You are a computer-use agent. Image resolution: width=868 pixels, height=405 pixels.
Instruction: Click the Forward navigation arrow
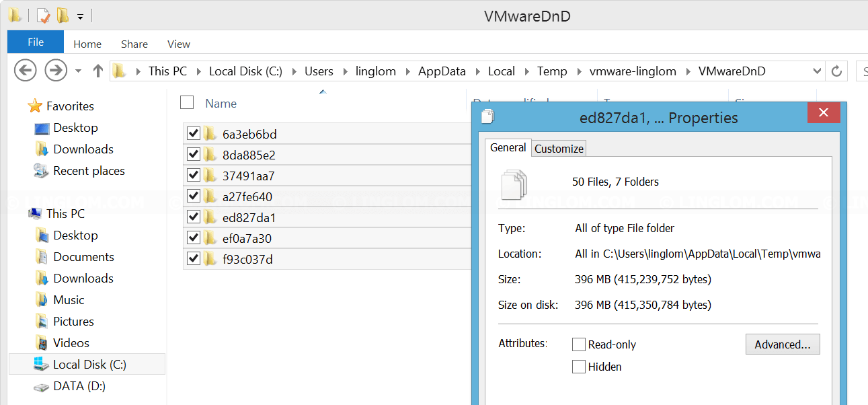click(x=56, y=70)
